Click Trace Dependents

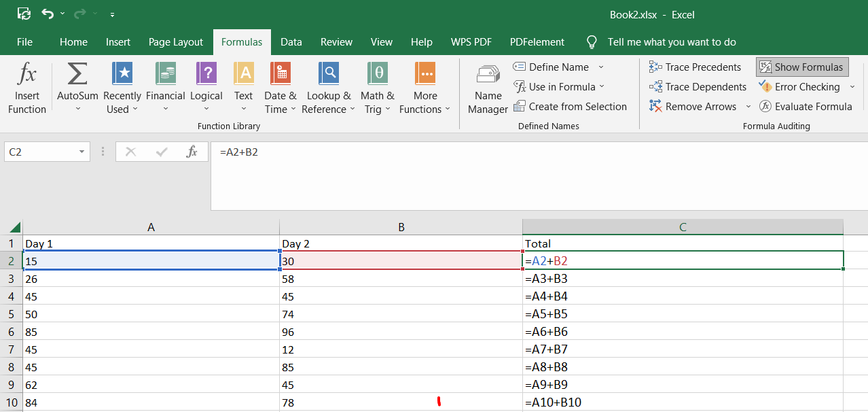[x=698, y=86]
